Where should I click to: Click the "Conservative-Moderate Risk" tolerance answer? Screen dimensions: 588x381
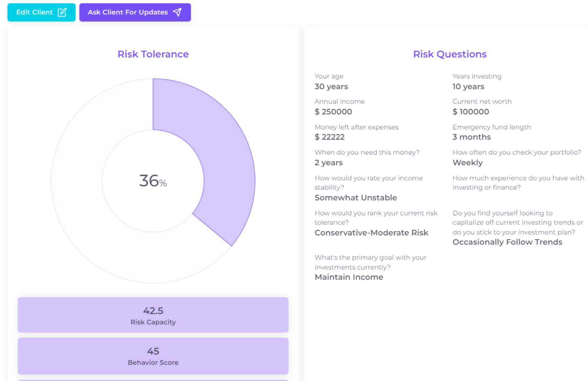[371, 233]
